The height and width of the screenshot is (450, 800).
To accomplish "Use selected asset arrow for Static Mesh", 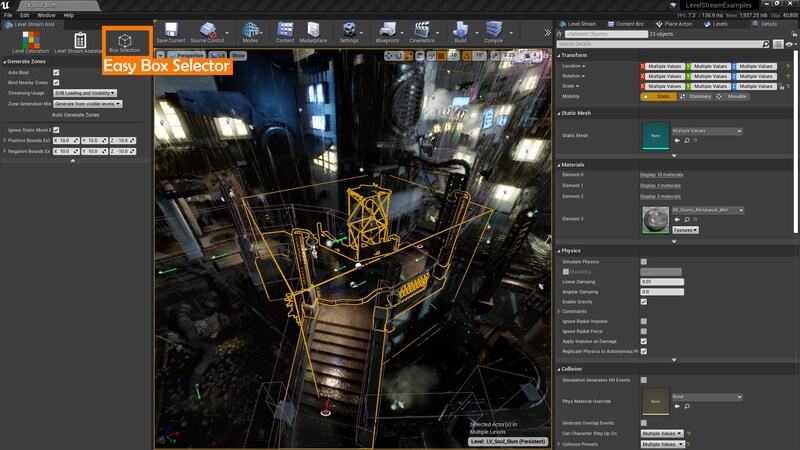I will [x=677, y=140].
